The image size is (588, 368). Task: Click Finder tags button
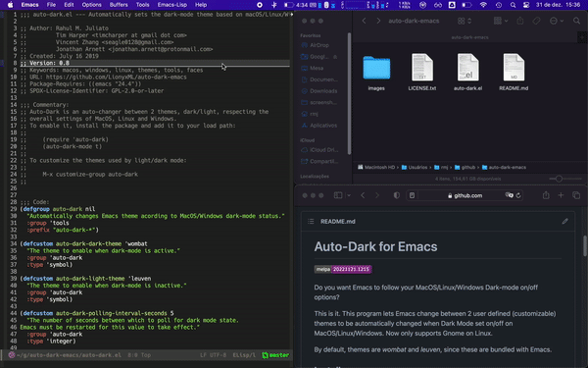tap(537, 21)
